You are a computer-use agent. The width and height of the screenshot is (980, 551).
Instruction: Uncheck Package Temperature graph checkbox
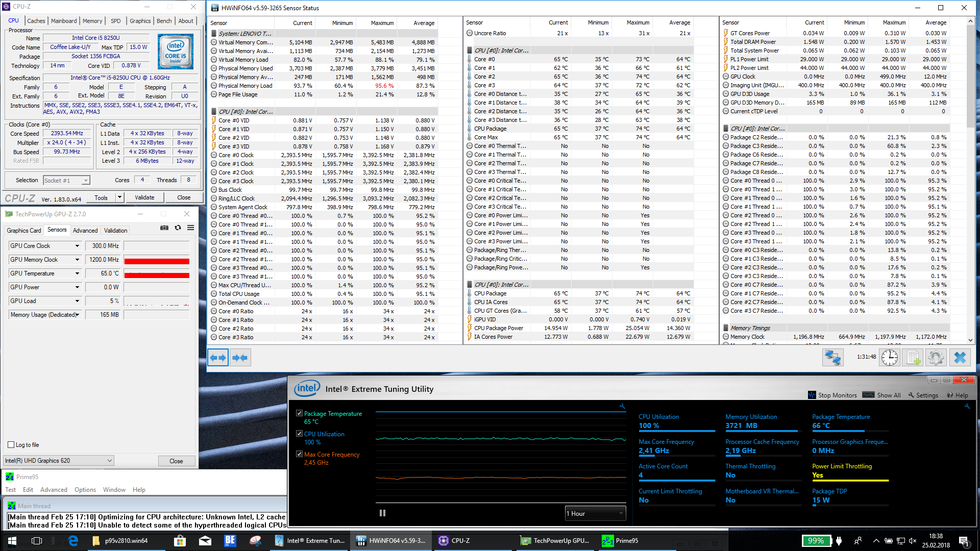299,413
